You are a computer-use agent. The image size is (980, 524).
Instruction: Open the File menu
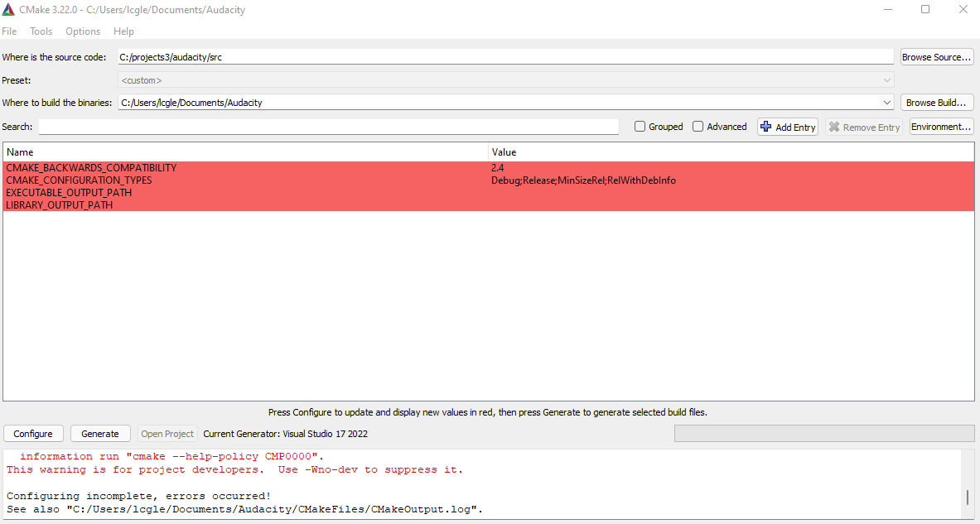coord(9,31)
